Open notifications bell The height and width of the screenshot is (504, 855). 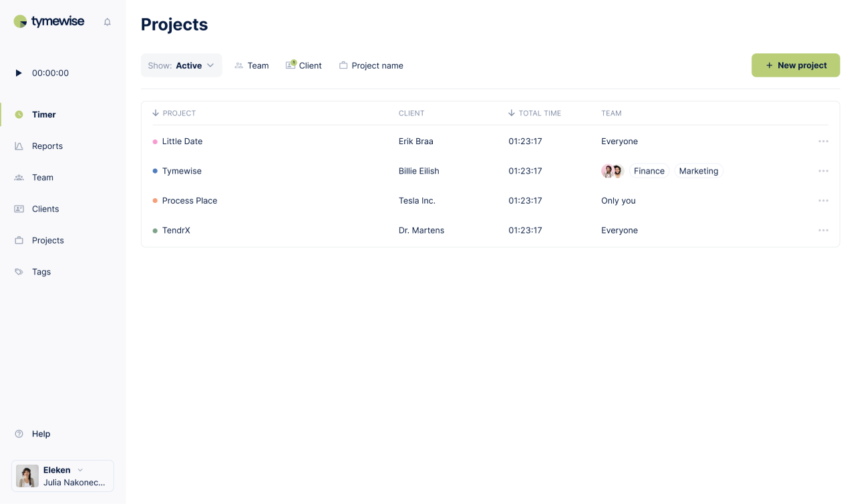[107, 22]
